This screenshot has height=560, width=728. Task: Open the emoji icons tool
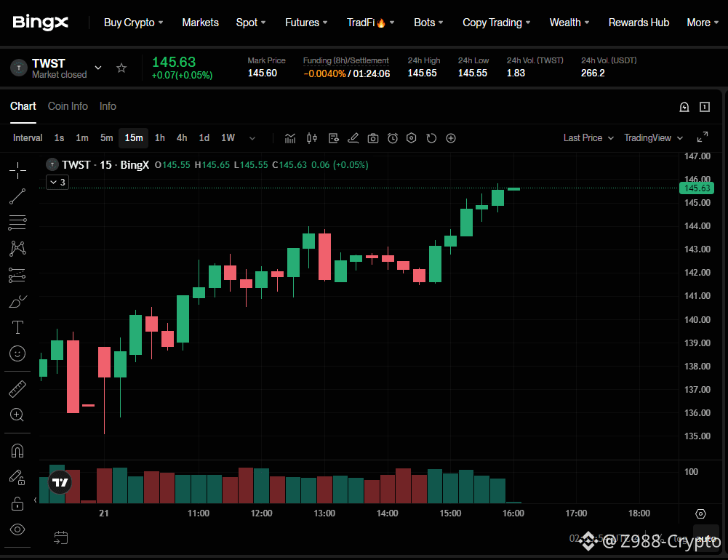point(17,354)
